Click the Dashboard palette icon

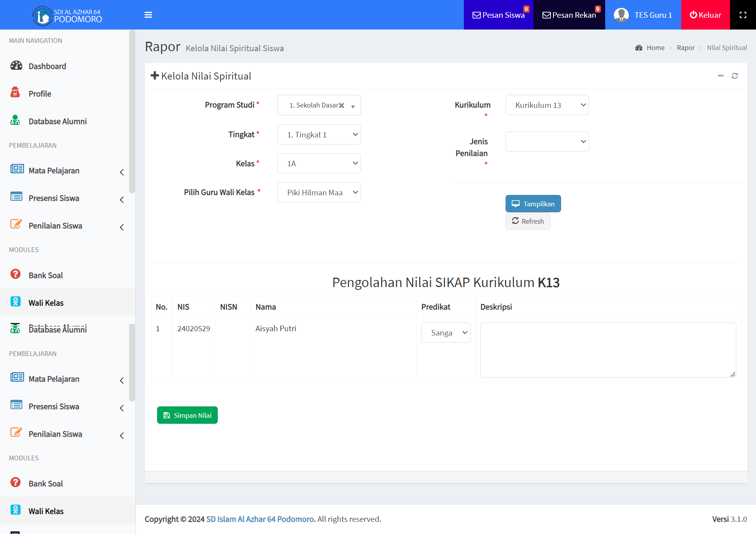[x=16, y=66]
